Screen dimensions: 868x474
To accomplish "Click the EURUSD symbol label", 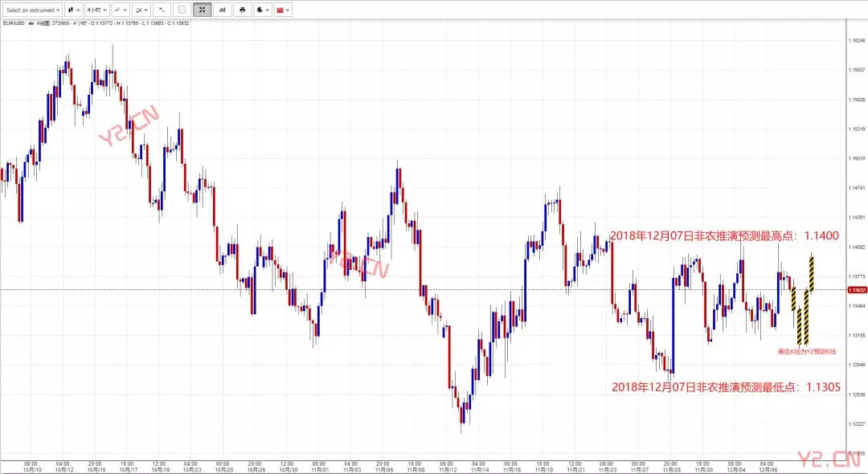I will pos(14,23).
